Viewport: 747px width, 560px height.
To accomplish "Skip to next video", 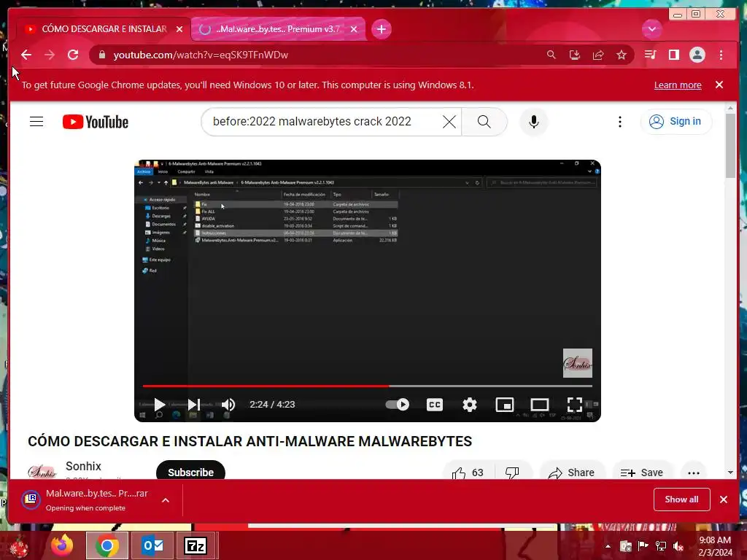I will tap(193, 405).
